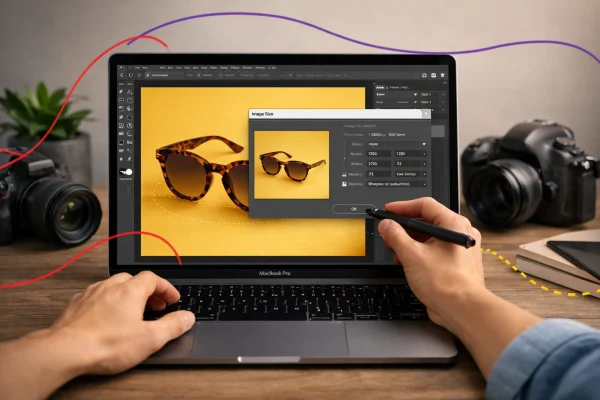Viewport: 600px width, 400px height.
Task: Adjust the thin slider line in the right panel
Action: click(403, 102)
